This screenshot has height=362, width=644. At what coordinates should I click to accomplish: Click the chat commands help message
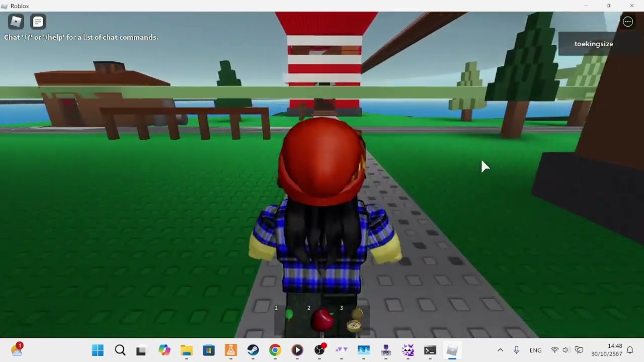point(81,37)
